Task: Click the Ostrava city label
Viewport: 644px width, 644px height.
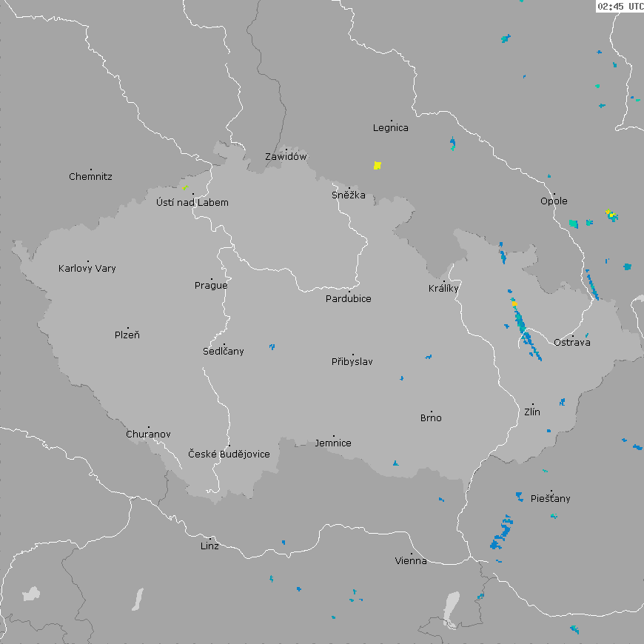Action: pyautogui.click(x=571, y=342)
